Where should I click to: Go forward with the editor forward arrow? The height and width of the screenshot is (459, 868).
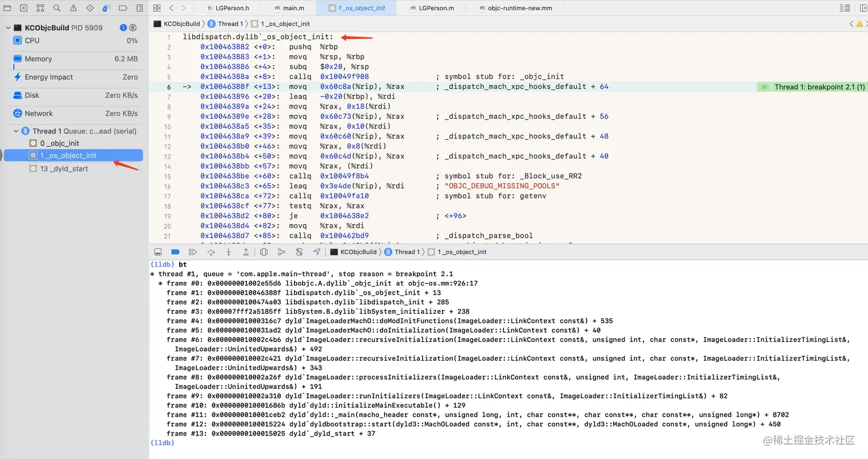point(184,8)
